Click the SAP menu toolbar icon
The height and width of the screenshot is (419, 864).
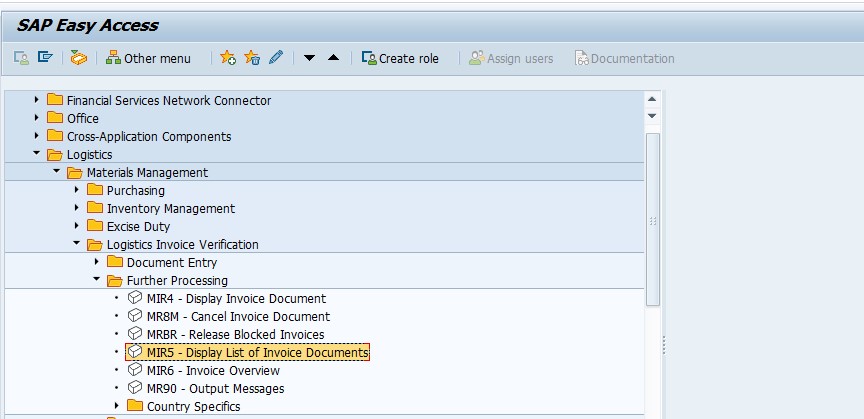tap(45, 57)
